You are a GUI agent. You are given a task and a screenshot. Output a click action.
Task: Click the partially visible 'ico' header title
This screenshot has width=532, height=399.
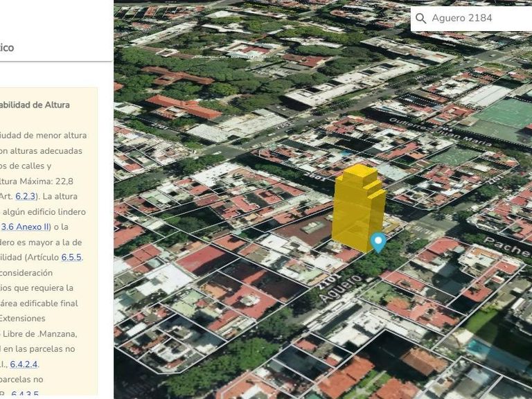(7, 48)
